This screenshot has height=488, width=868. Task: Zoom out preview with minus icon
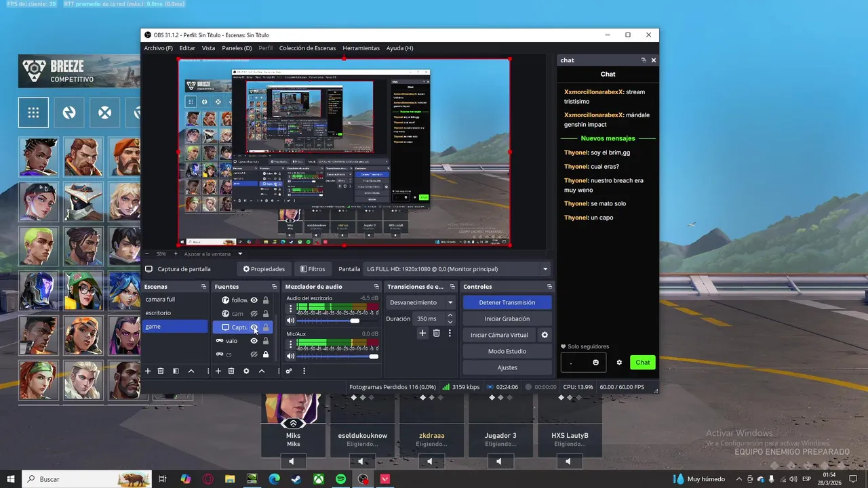tap(147, 253)
